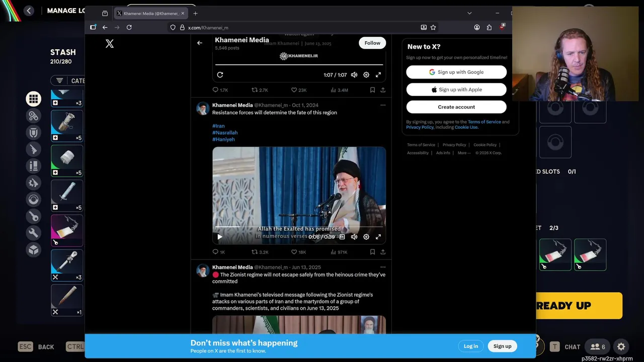Open more options on the Oct 1, 2024 post
Screen dimensions: 644x362
383,105
